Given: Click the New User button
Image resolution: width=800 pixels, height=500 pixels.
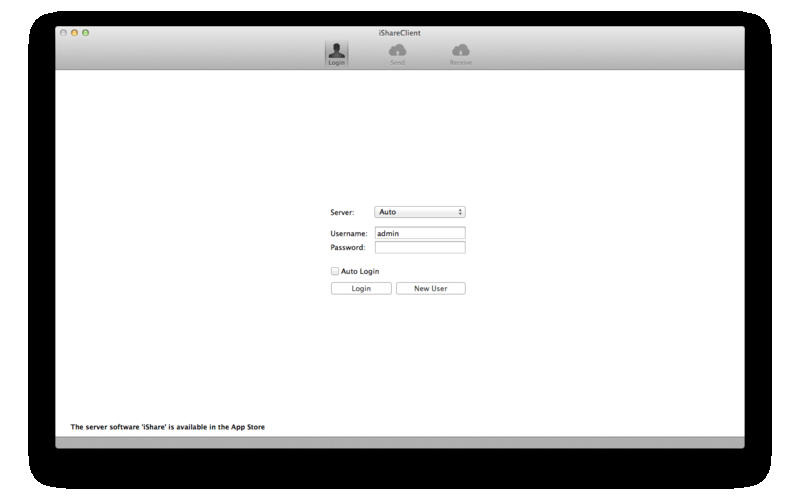Looking at the screenshot, I should tap(430, 289).
